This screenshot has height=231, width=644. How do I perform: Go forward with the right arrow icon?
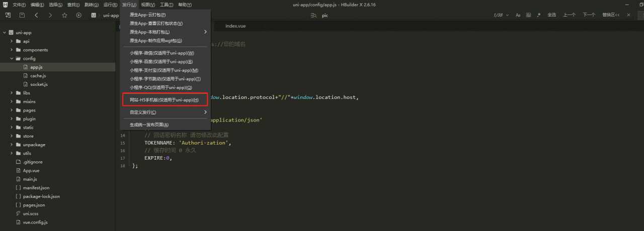tap(50, 15)
